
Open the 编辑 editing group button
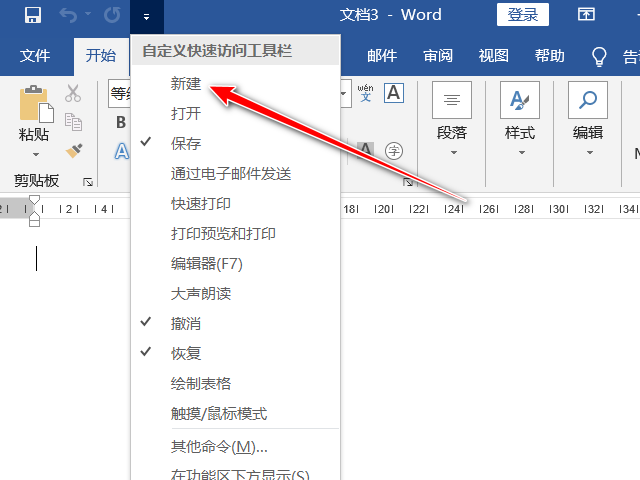588,119
